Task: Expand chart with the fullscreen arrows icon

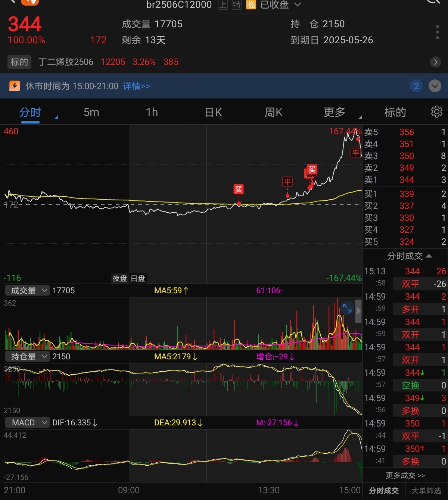Action: pos(347,308)
